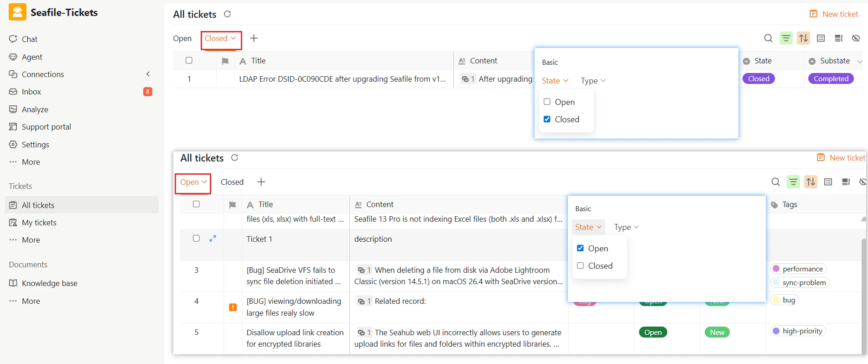This screenshot has width=868, height=364.
Task: Add a new view tab in upper panel
Action: pos(254,38)
